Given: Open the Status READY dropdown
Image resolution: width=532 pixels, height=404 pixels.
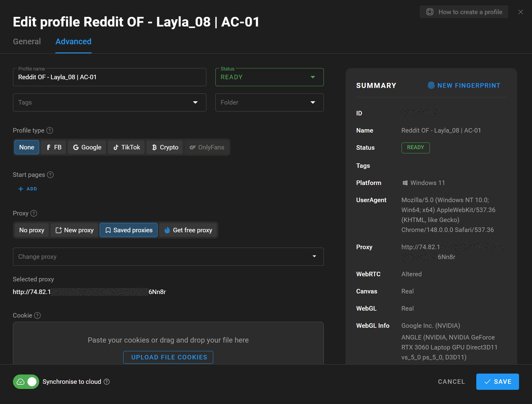Looking at the screenshot, I should 269,77.
